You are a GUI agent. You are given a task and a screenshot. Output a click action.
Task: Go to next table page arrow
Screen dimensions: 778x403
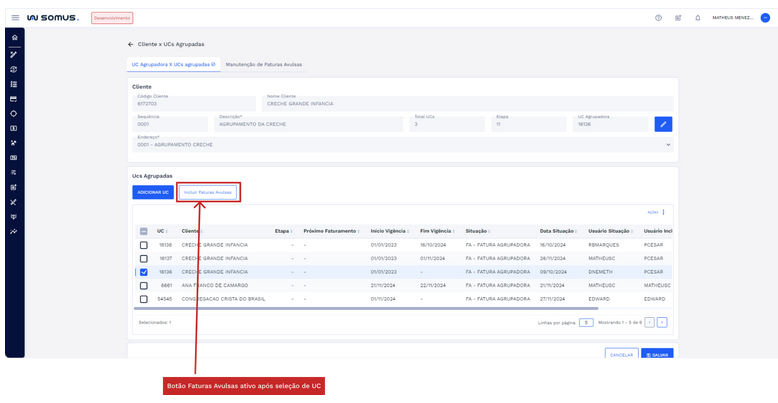662,322
